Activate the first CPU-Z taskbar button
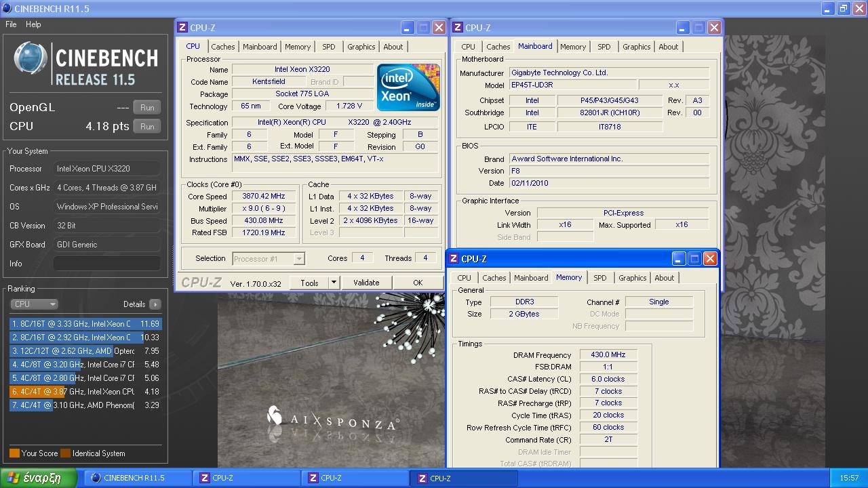The width and height of the screenshot is (868, 488). pyautogui.click(x=245, y=478)
